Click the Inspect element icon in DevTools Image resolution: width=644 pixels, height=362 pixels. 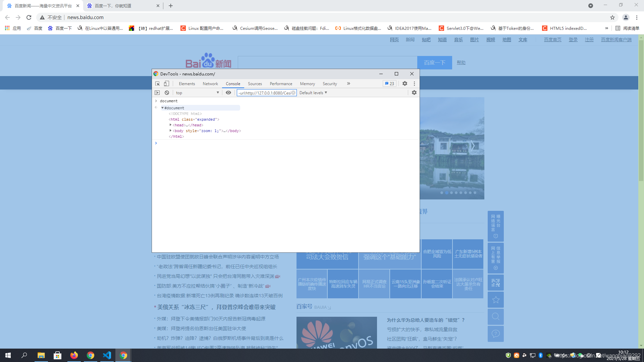(x=157, y=83)
